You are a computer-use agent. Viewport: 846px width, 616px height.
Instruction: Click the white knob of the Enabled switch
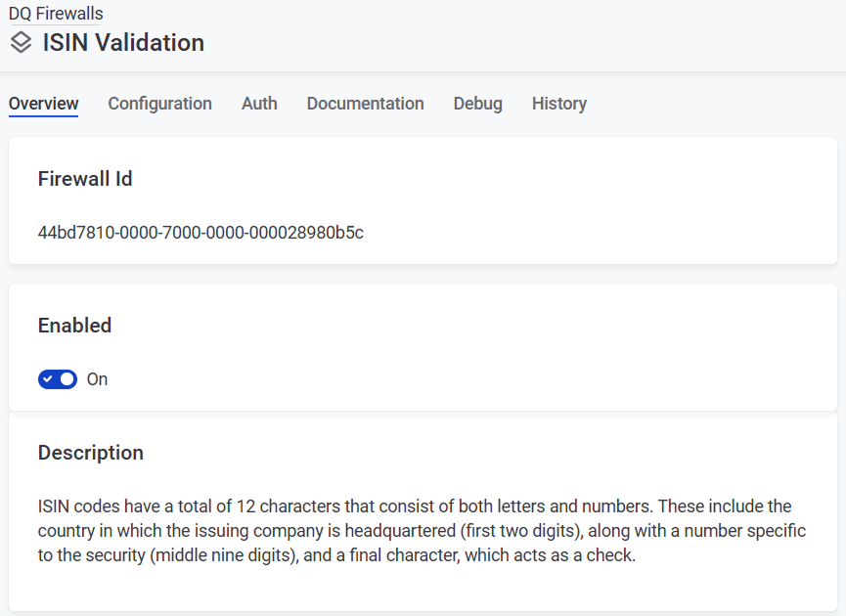pos(67,379)
